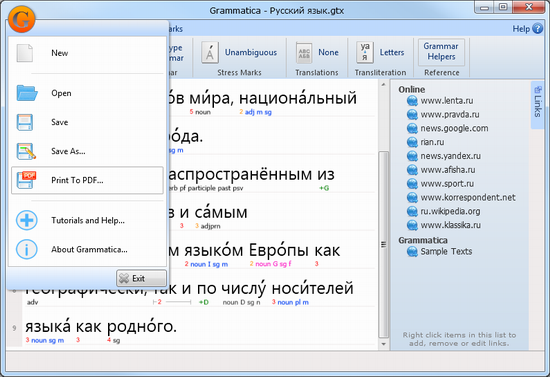The image size is (550, 377).
Task: Click the blue Help question mark icon
Action: pos(537,28)
